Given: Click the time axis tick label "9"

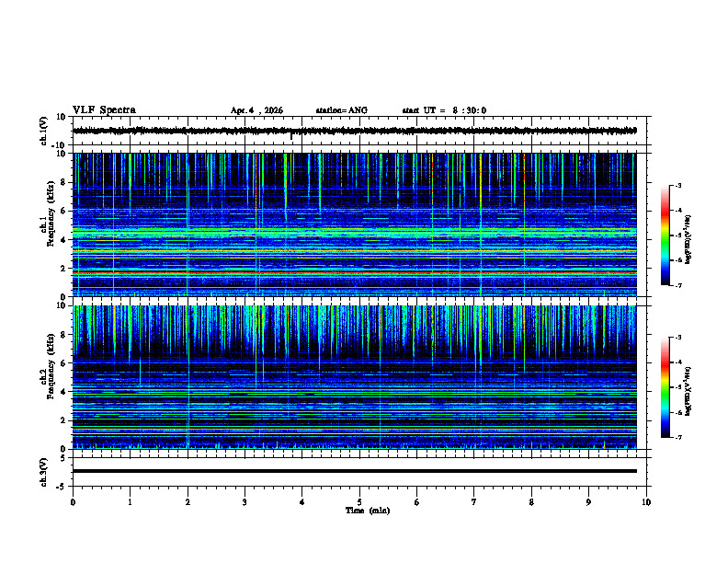Looking at the screenshot, I should (588, 502).
